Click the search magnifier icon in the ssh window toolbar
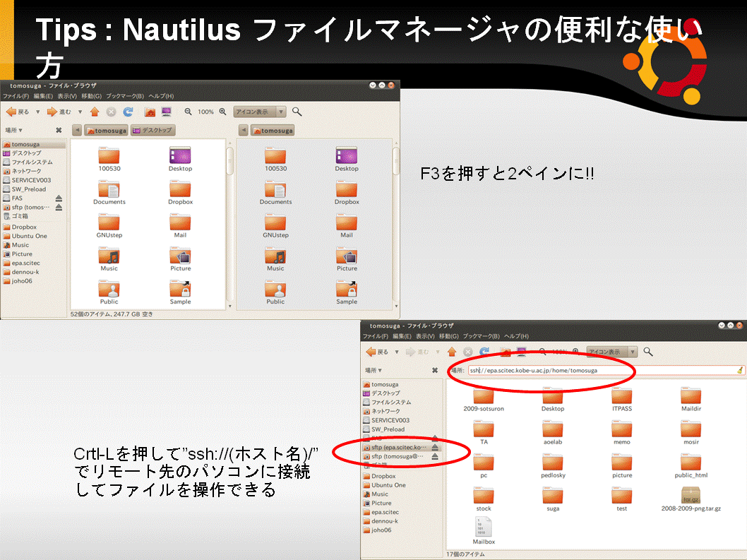The image size is (747, 560). [x=648, y=352]
